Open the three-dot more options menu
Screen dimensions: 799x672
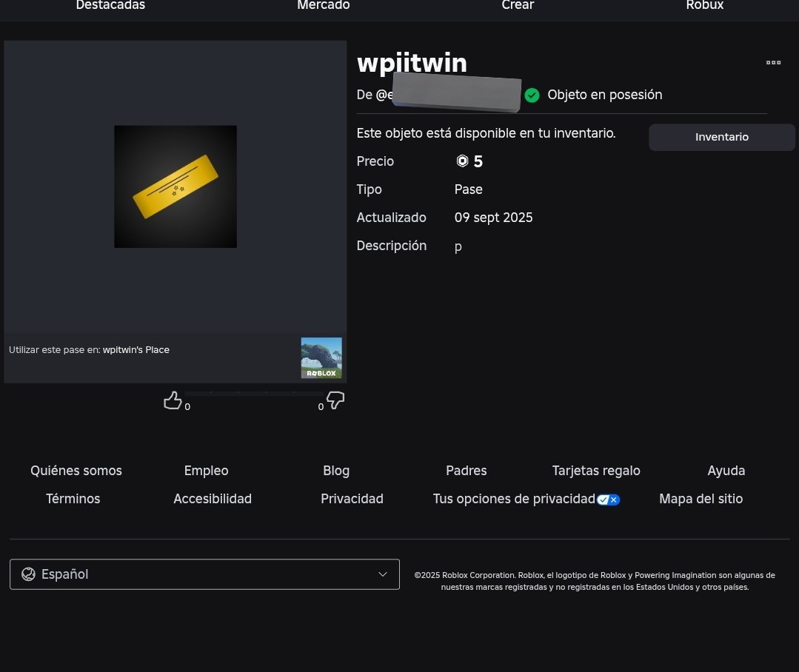coord(773,63)
